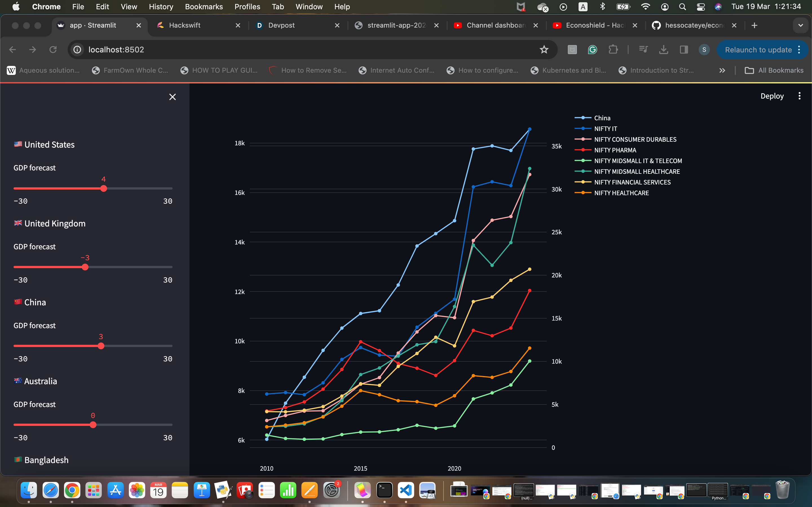Viewport: 812px width, 507px height.
Task: Expand hidden bookmarks overflow chevron
Action: click(x=722, y=70)
